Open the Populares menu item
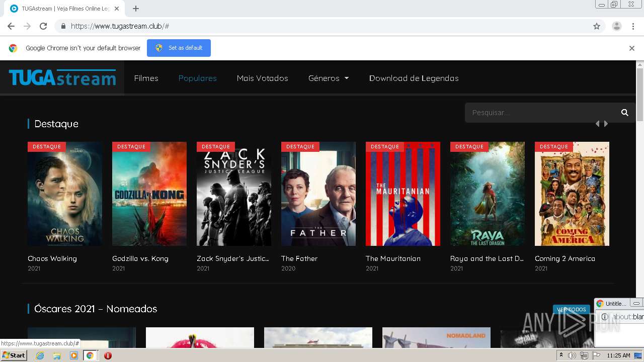This screenshot has width=644, height=362. click(x=197, y=78)
